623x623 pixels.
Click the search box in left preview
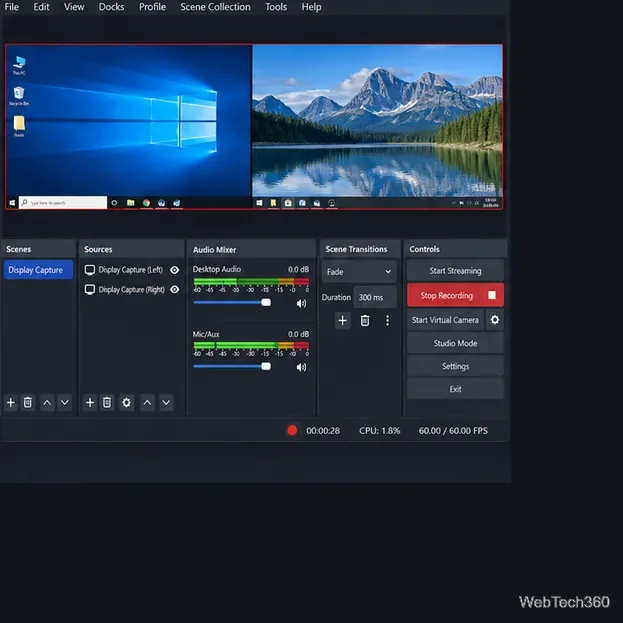pyautogui.click(x=63, y=203)
